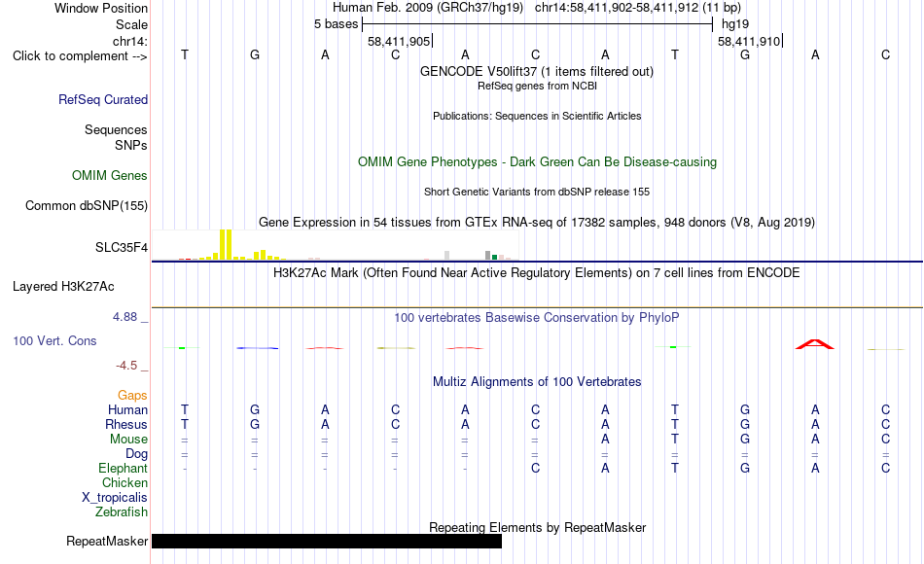Click the '5 bases' scale bar text
This screenshot has height=564, width=924.
[336, 24]
